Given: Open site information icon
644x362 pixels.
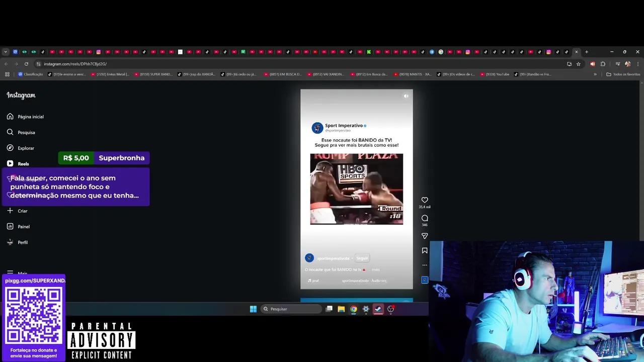Looking at the screenshot, I should pos(39,64).
